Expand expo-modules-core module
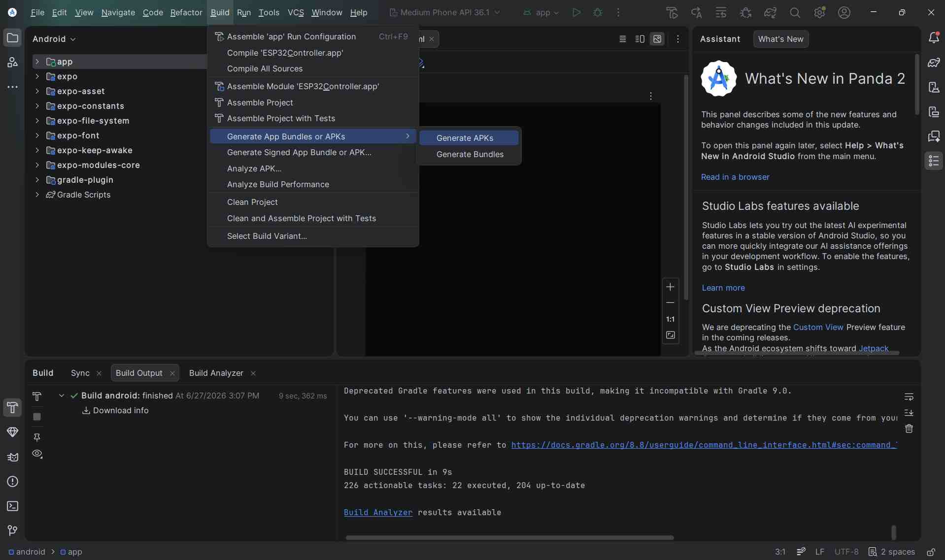This screenshot has width=945, height=560. [37, 165]
